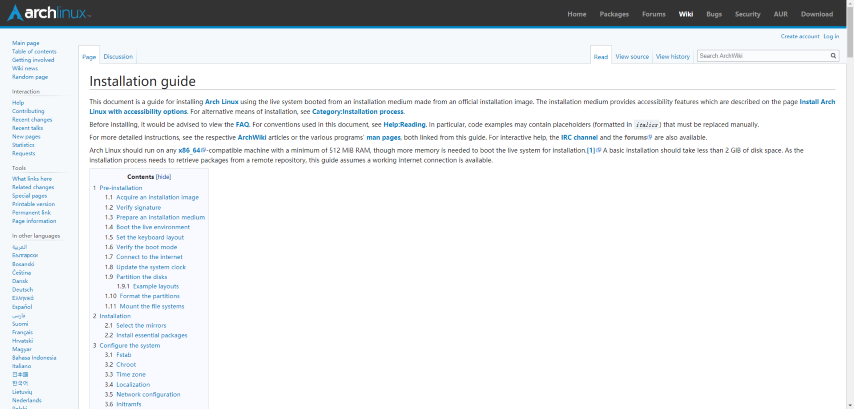Jump to Select the mirrors
The width and height of the screenshot is (854, 409).
pyautogui.click(x=141, y=326)
